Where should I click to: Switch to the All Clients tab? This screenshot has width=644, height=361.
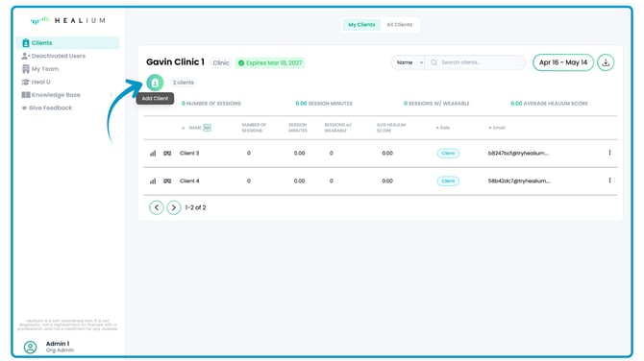(x=399, y=25)
